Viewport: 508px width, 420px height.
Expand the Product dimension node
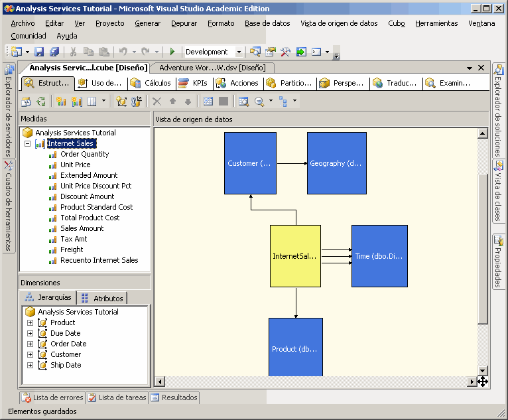30,322
